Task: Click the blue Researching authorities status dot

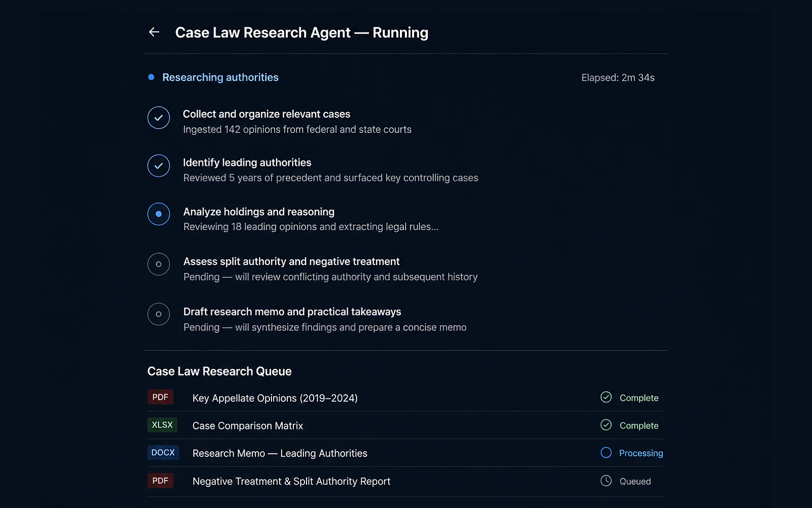Action: (x=151, y=77)
